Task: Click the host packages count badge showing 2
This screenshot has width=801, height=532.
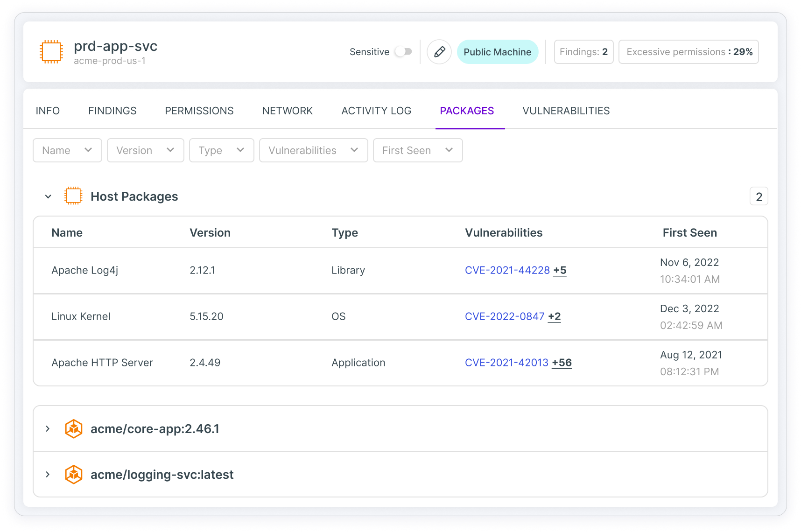Action: [759, 196]
